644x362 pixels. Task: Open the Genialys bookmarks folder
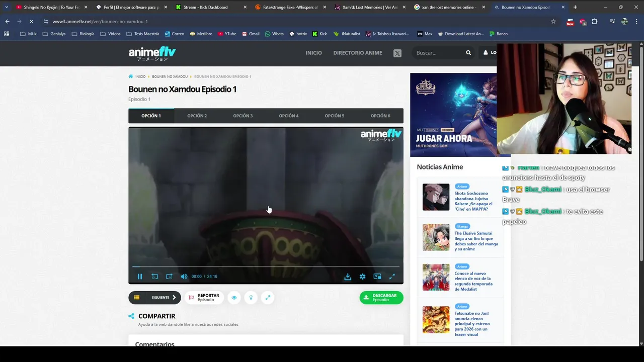tap(54, 34)
